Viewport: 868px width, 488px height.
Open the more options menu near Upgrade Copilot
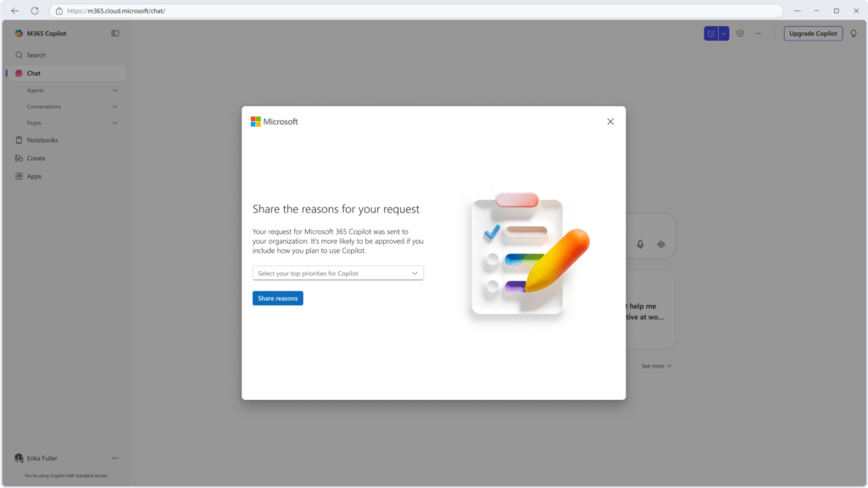coord(759,33)
